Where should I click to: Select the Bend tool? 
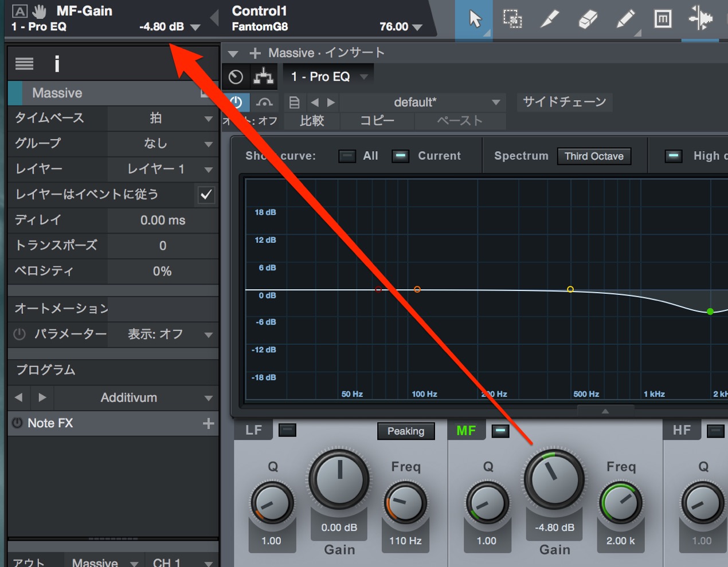[x=700, y=19]
